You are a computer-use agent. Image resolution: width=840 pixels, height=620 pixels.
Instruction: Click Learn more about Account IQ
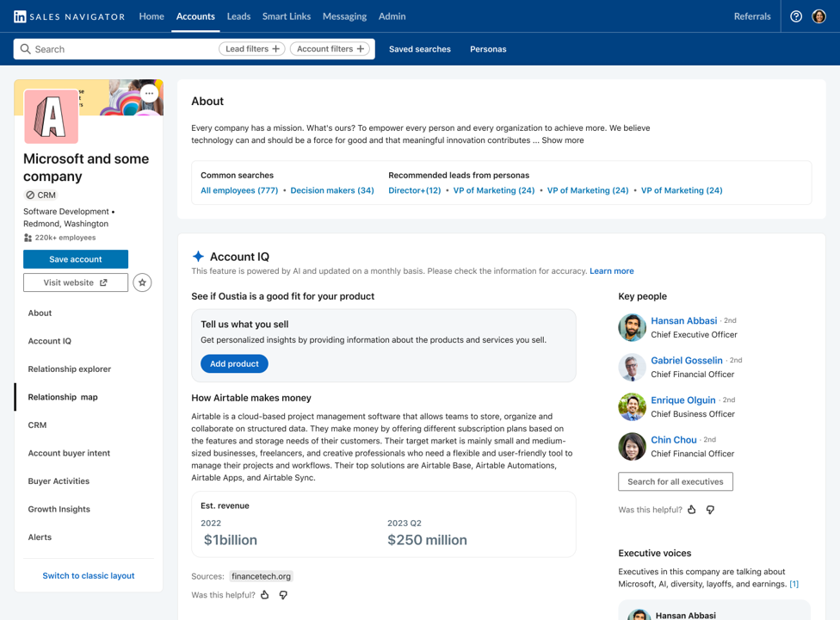coord(612,271)
